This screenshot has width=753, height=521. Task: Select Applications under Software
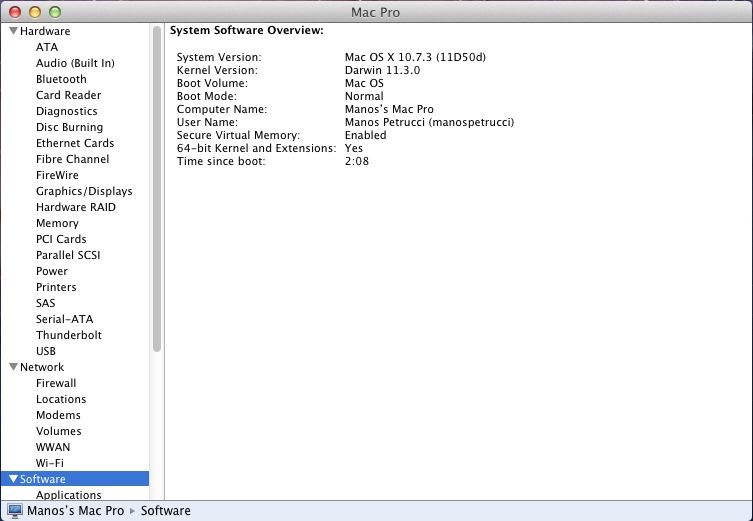[x=69, y=495]
